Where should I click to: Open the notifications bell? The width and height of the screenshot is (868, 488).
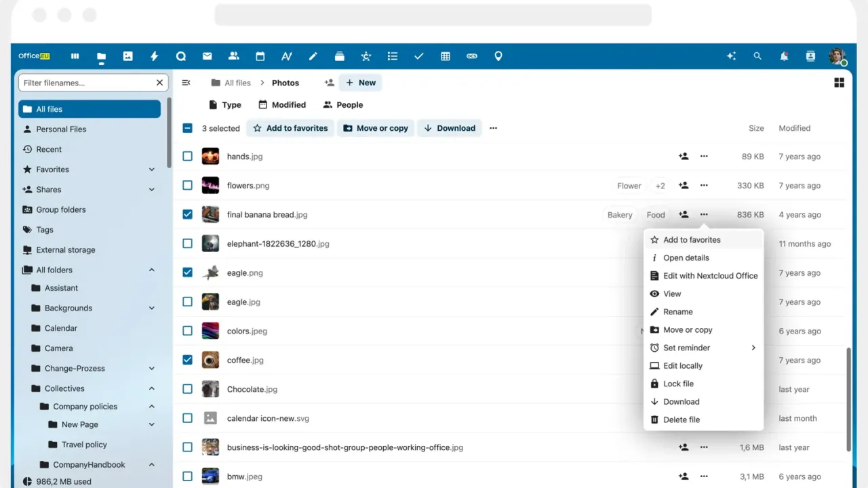click(784, 56)
